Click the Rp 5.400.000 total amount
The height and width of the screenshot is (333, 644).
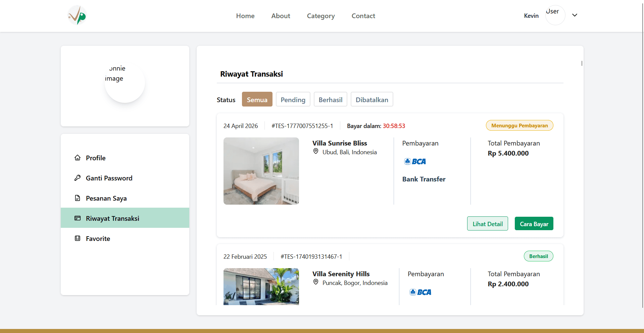tap(508, 153)
